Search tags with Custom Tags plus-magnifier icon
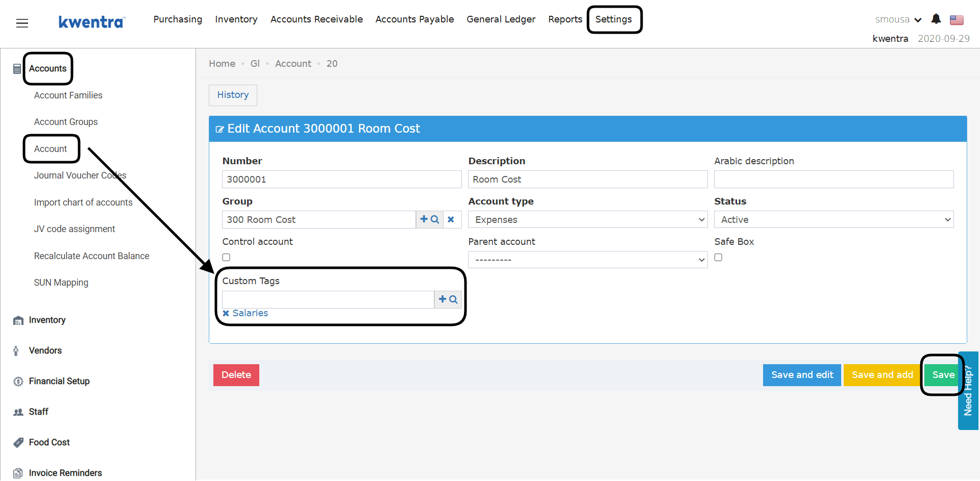The height and width of the screenshot is (481, 980). [x=448, y=299]
